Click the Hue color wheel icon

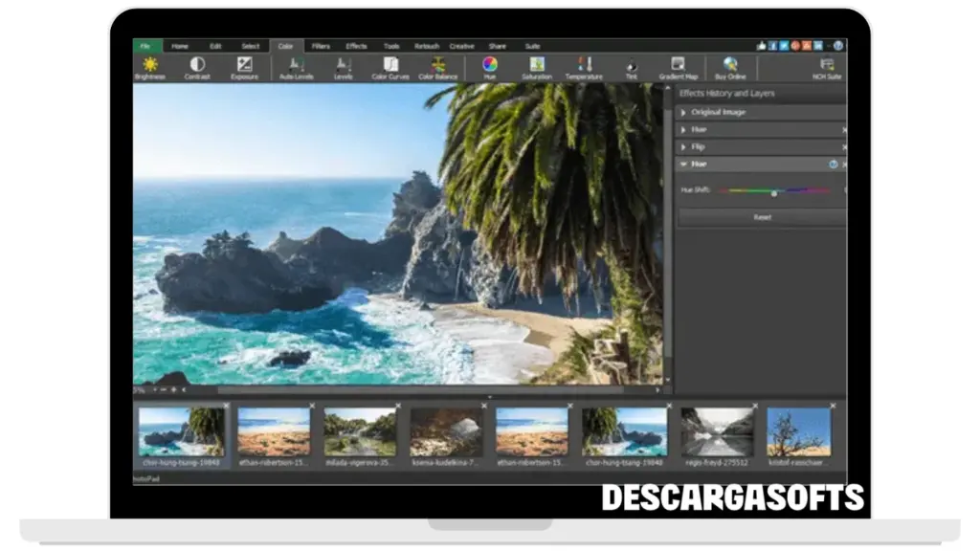(x=490, y=65)
